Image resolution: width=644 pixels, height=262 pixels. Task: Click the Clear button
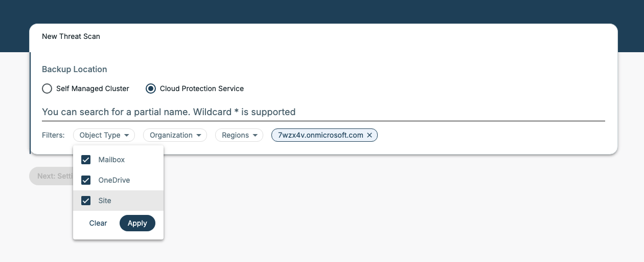(x=98, y=223)
